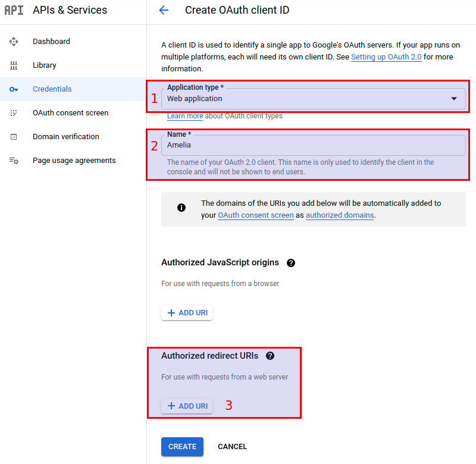Click help icon next to Authorized redirect URIs
The width and height of the screenshot is (476, 464).
pyautogui.click(x=270, y=356)
